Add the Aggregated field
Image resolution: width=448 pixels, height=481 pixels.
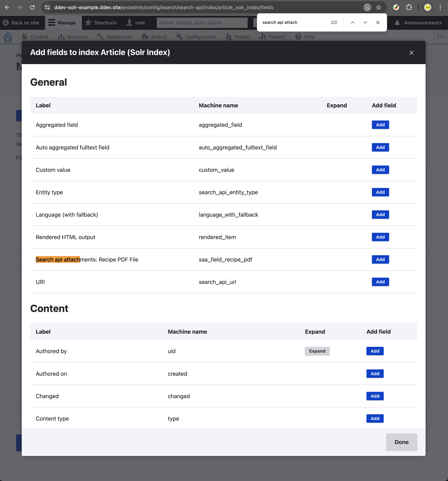click(380, 125)
